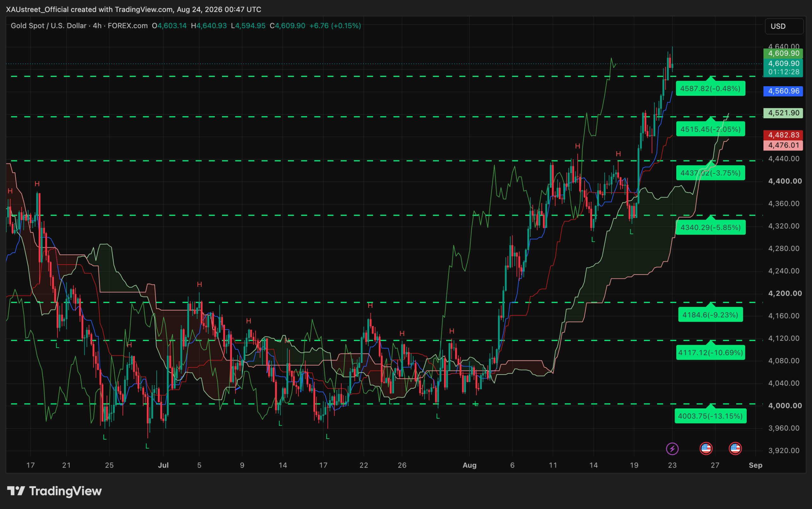
Task: Select the 4117.12(-10.69%) level label
Action: pos(710,353)
